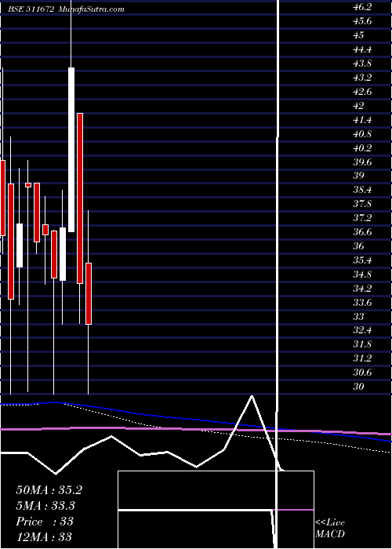Click the <<Live MACD label

[x=330, y=529]
